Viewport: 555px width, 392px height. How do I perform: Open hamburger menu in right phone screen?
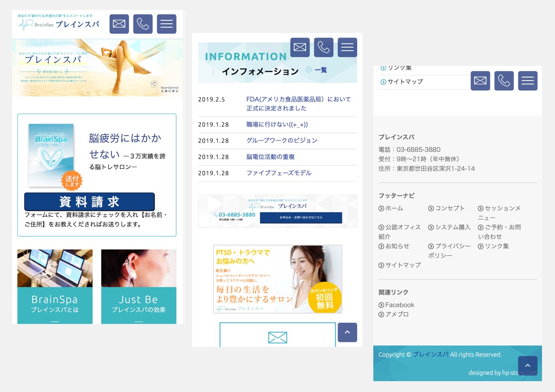coord(528,81)
